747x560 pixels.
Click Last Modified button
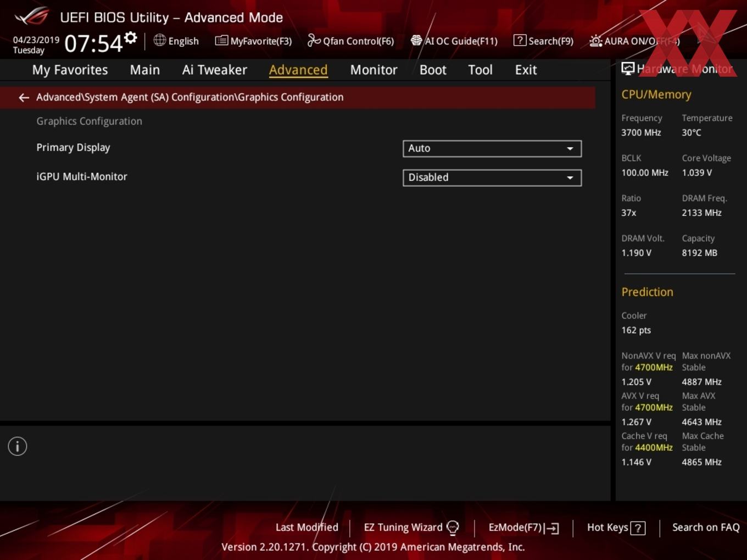(306, 527)
